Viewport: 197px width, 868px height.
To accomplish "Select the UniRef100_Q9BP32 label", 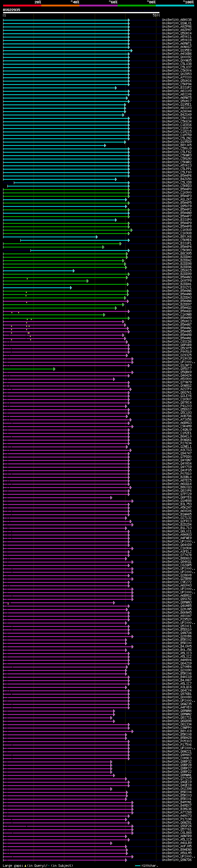I will click(177, 762).
